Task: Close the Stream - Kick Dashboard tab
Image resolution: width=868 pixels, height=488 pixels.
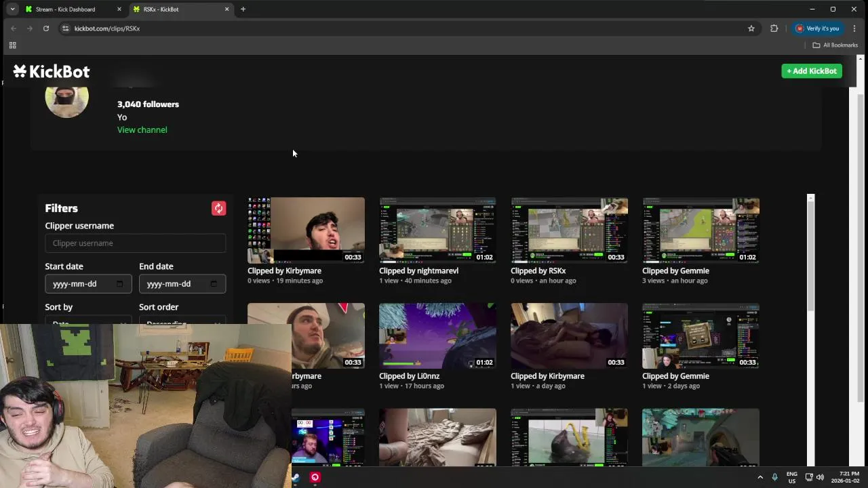Action: tap(119, 9)
